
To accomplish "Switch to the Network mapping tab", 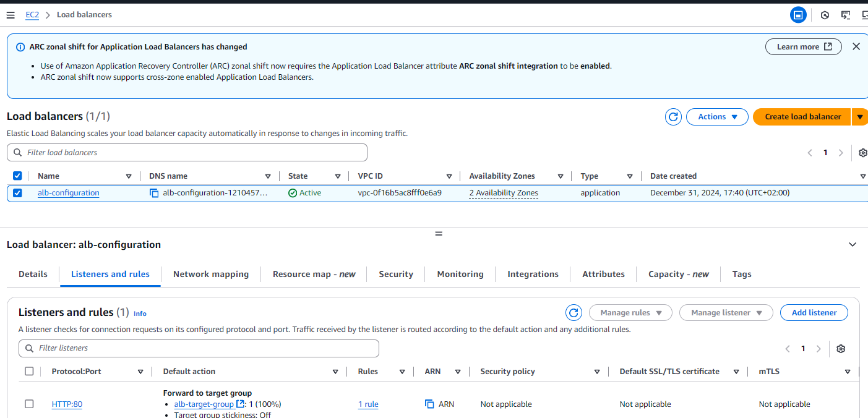I will click(210, 275).
